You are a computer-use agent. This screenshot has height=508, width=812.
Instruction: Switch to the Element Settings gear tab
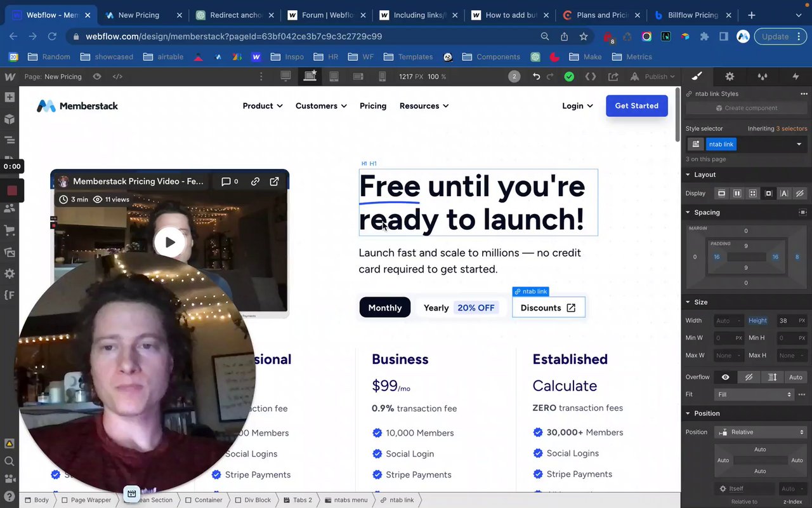click(x=730, y=76)
